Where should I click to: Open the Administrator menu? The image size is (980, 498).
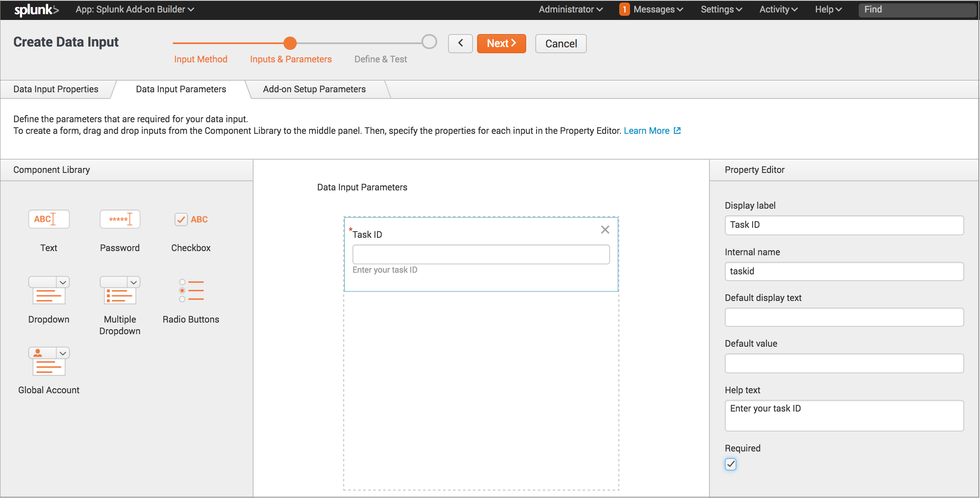pos(571,9)
